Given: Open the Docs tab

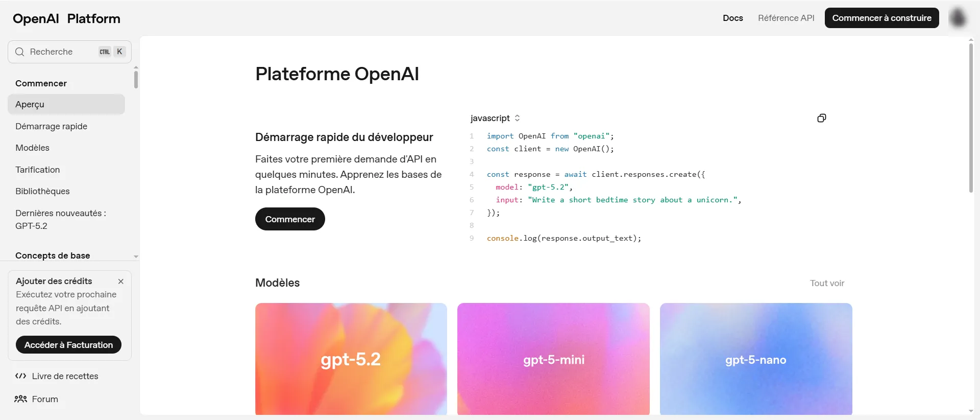Looking at the screenshot, I should 732,18.
